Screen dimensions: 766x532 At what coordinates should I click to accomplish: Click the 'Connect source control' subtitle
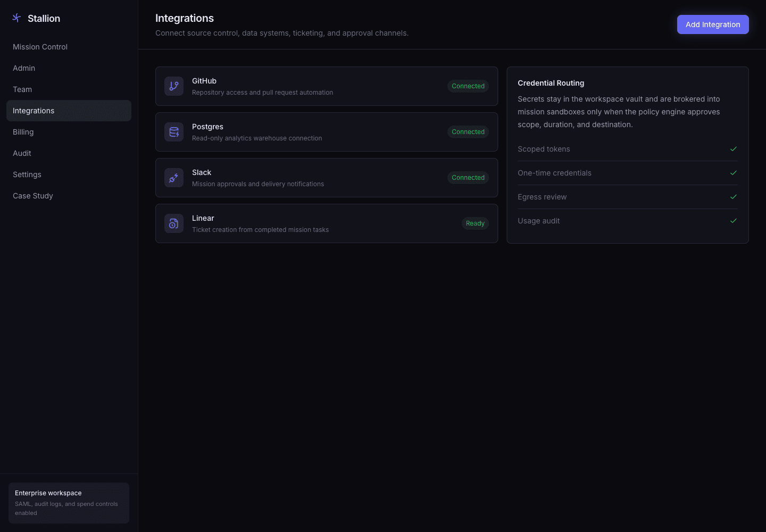tap(282, 33)
